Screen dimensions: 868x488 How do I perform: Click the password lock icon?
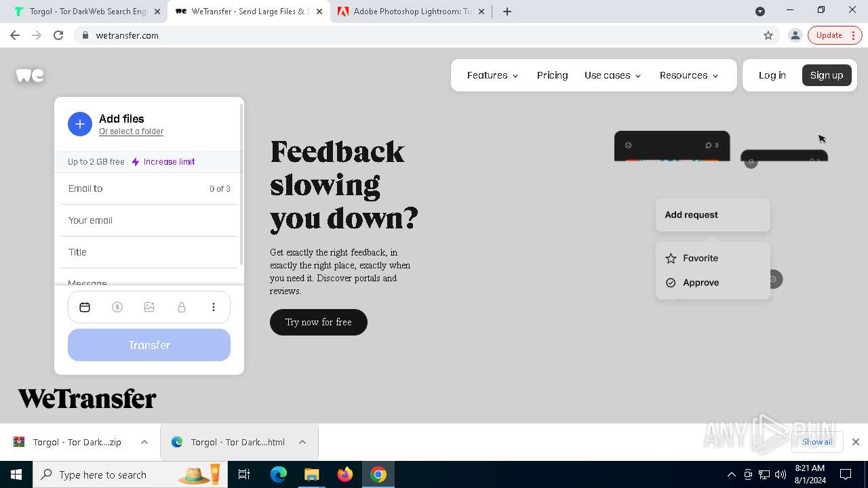coord(182,308)
